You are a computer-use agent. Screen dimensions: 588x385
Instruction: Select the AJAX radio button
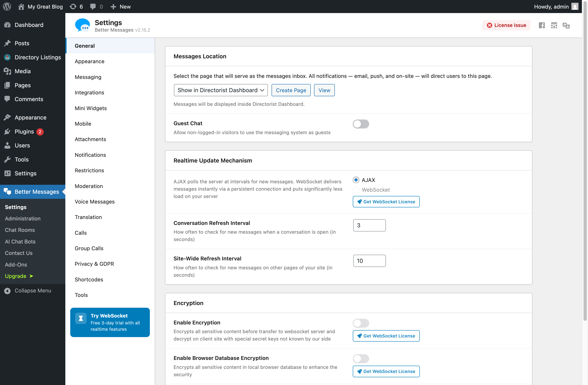coord(356,180)
